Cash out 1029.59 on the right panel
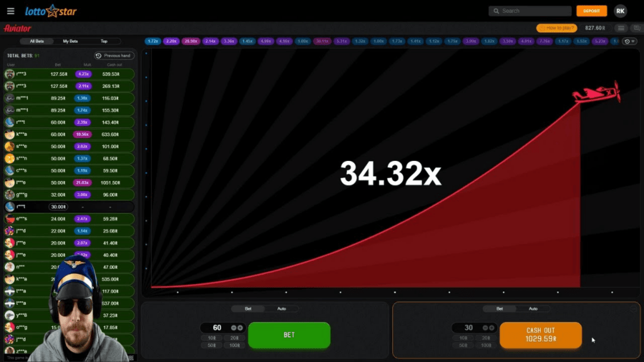This screenshot has width=644, height=362. click(x=540, y=336)
